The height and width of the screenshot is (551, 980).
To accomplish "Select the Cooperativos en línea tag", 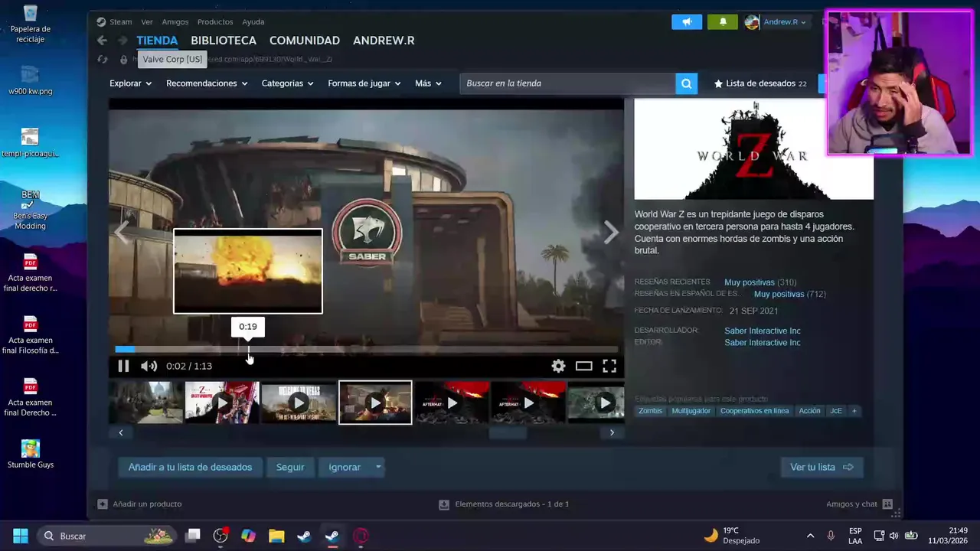I will click(754, 411).
